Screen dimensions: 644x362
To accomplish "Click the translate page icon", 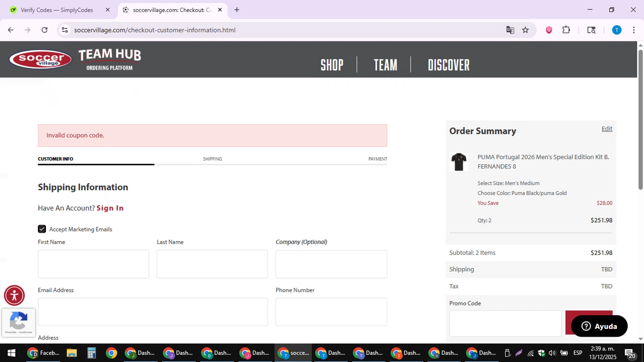I will (x=510, y=30).
